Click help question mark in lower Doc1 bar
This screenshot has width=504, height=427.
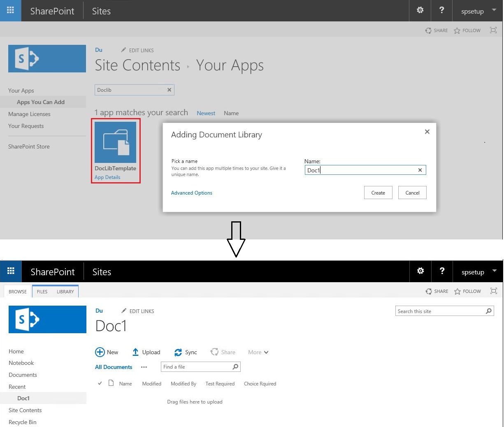(442, 271)
